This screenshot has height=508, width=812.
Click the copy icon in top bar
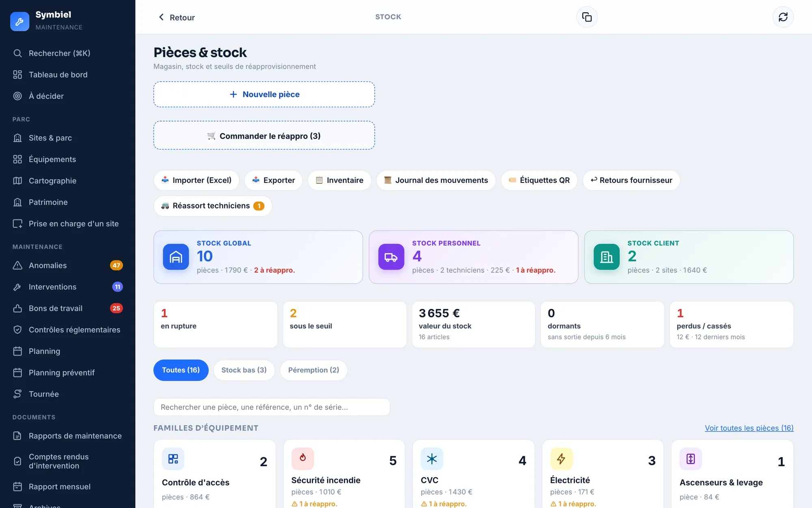[587, 17]
